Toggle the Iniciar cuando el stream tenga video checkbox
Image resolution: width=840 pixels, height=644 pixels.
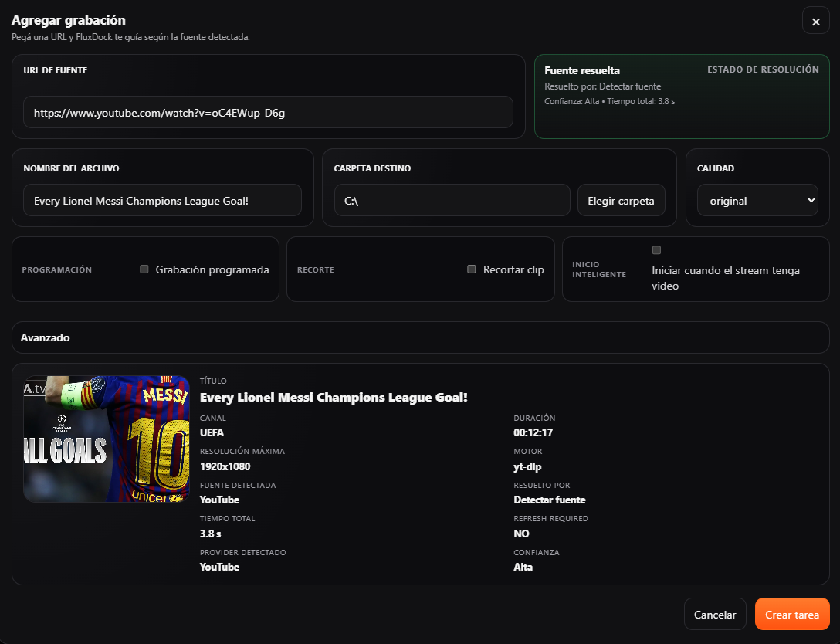(x=656, y=249)
